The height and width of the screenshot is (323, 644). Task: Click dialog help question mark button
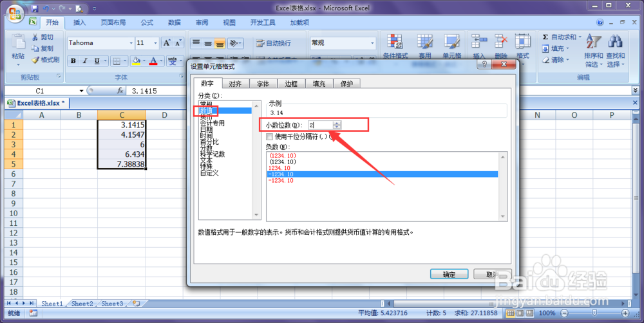(484, 64)
